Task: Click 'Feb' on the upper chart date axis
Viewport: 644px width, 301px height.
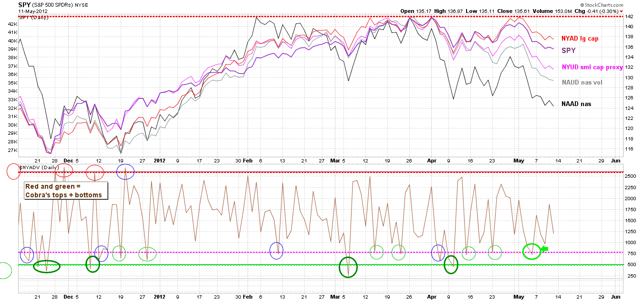Action: pos(248,161)
